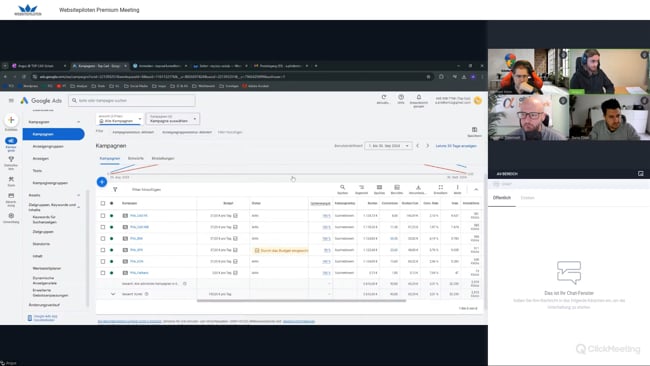This screenshot has width=650, height=366.
Task: Open the Billing card sidebar icon
Action: click(11, 196)
